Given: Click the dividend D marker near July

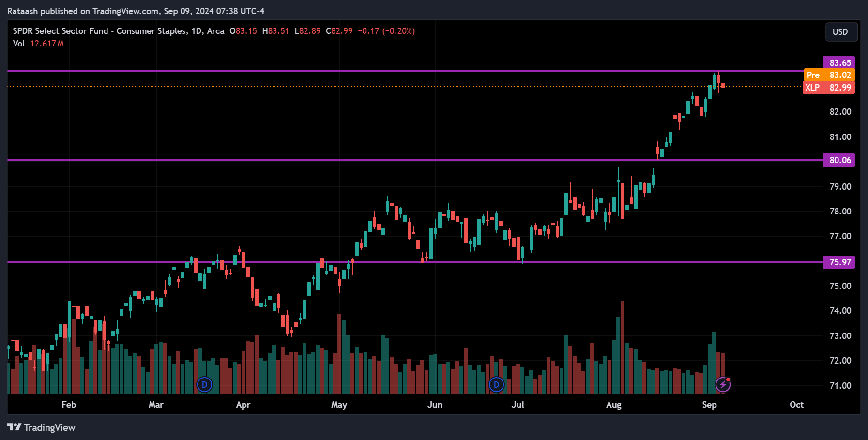Looking at the screenshot, I should [496, 385].
